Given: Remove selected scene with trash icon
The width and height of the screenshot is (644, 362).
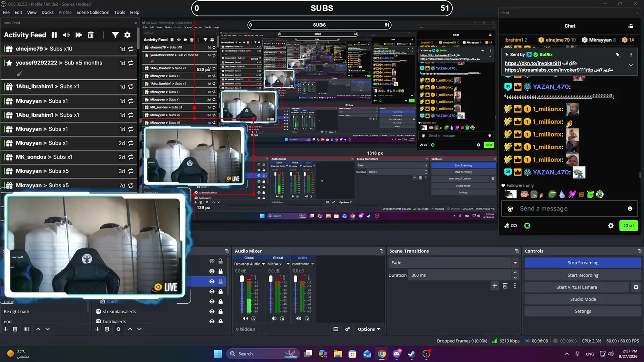Looking at the screenshot, I should pyautogui.click(x=15, y=329).
